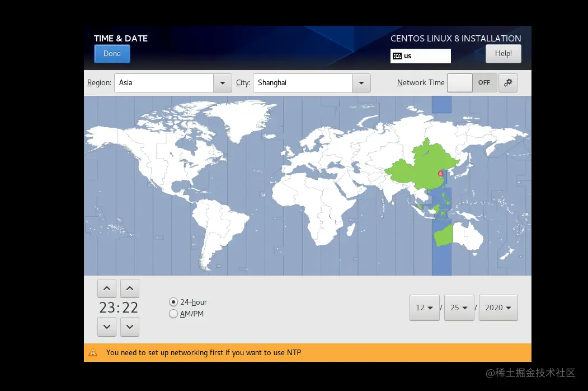This screenshot has height=391, width=588.
Task: Click Australia on the timezone map
Action: tap(458, 235)
